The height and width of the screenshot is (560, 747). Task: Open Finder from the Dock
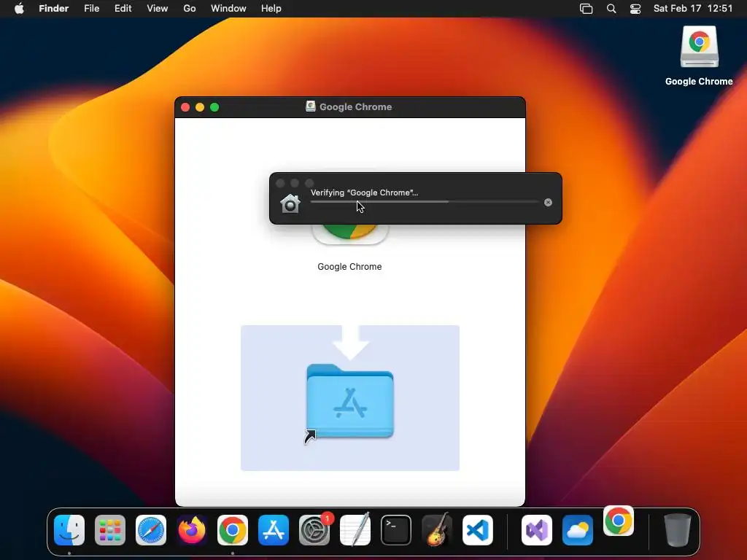click(x=69, y=530)
